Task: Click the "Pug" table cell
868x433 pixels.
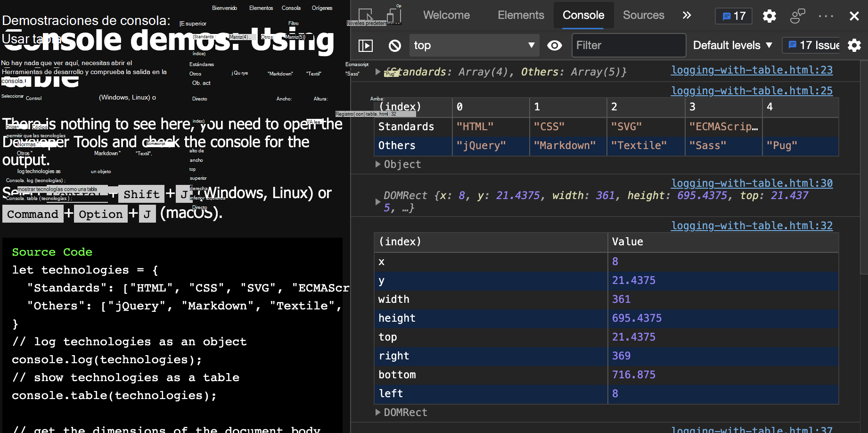Action: click(x=801, y=145)
